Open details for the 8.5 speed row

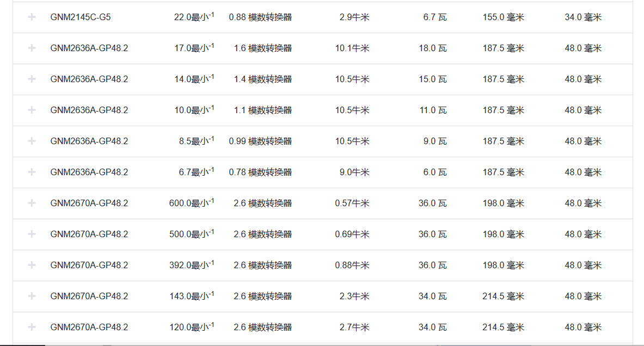coord(32,141)
